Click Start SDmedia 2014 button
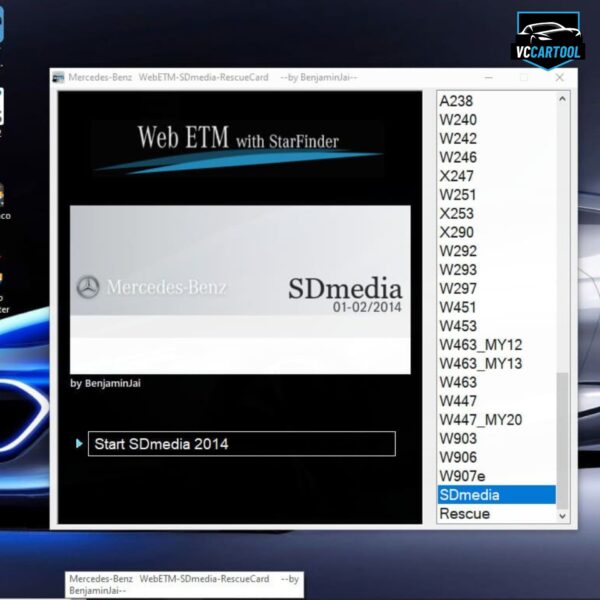600x600 pixels. point(241,444)
